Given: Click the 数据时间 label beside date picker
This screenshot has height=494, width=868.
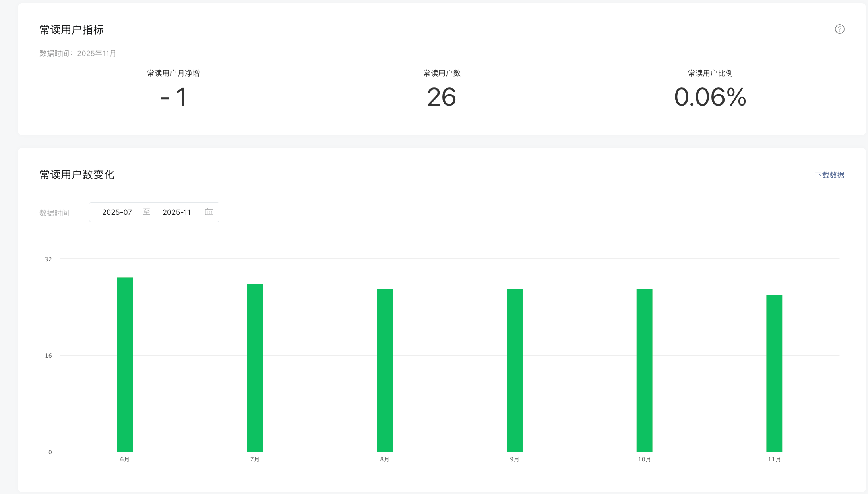Looking at the screenshot, I should click(x=54, y=213).
